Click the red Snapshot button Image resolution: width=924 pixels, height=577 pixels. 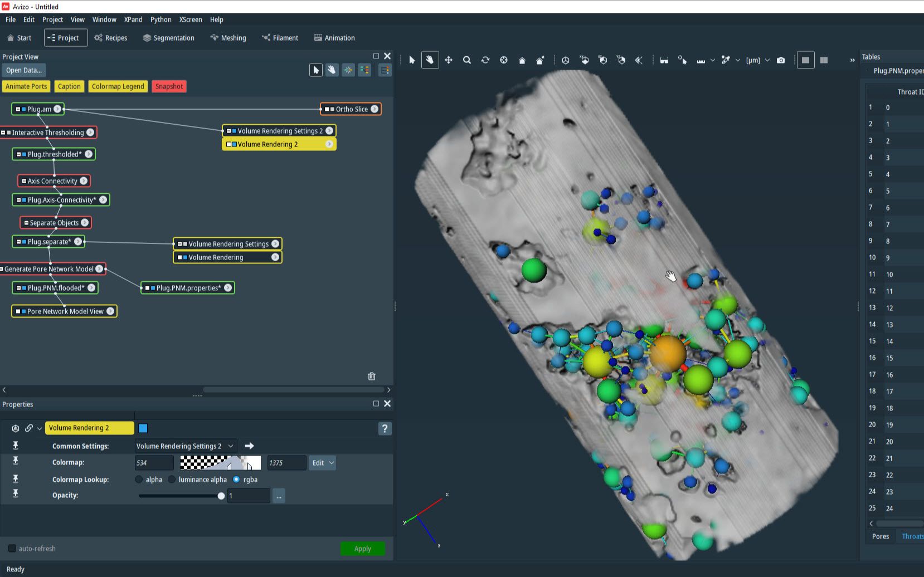pyautogui.click(x=169, y=86)
